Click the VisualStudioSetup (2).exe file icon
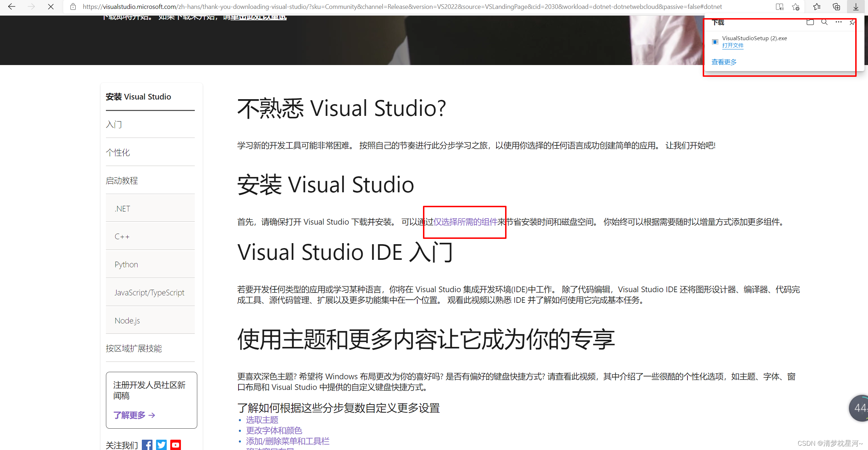Viewport: 868px width, 450px height. [715, 42]
